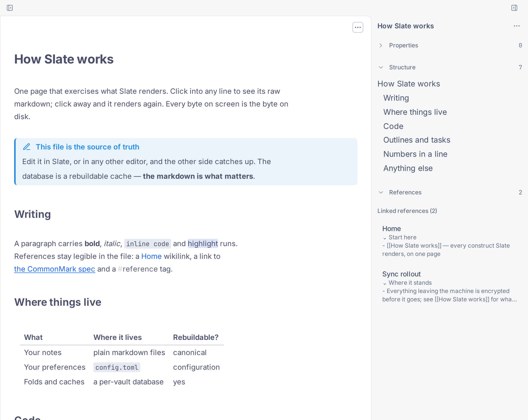This screenshot has width=528, height=420.
Task: Jump to Writing in the Structure outline
Action: tap(396, 98)
